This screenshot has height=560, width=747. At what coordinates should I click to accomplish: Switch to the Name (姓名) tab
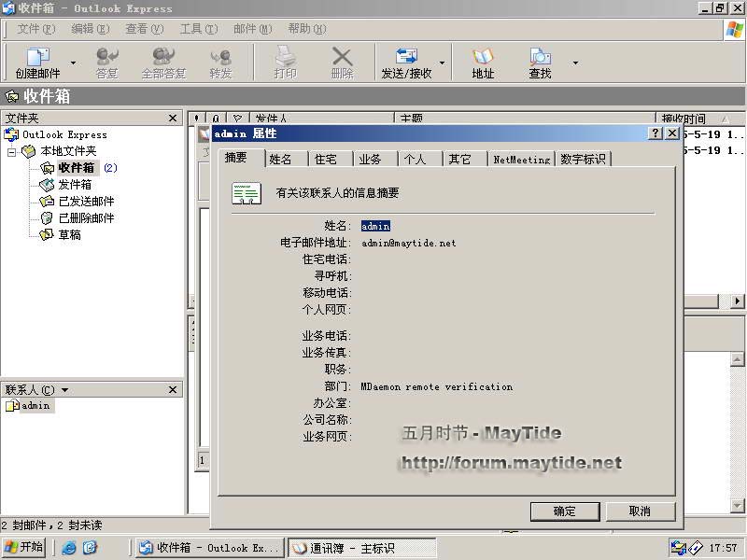pos(280,160)
